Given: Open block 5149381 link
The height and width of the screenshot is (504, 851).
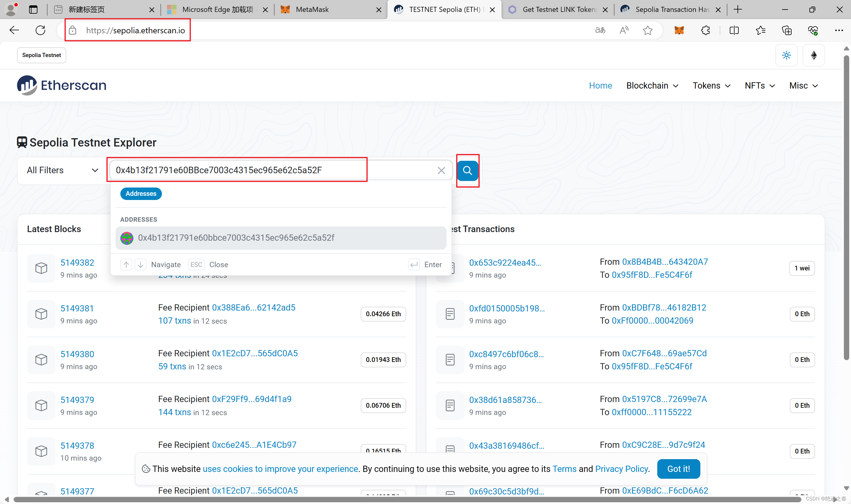Looking at the screenshot, I should pos(77,308).
